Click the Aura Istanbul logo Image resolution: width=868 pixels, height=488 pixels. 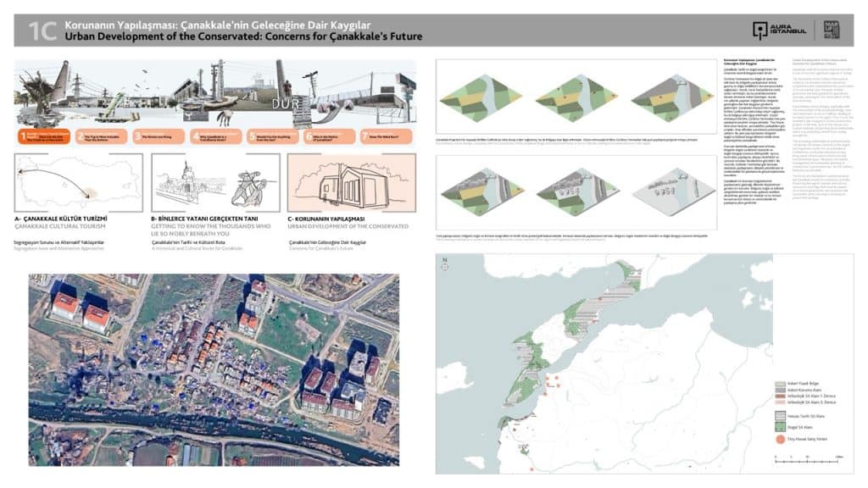(x=779, y=30)
